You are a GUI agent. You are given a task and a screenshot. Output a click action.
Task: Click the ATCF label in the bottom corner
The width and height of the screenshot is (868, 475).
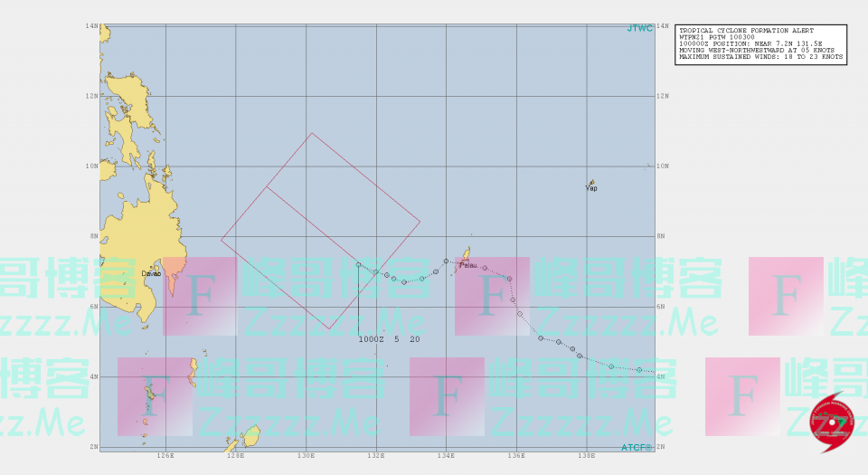pos(637,447)
